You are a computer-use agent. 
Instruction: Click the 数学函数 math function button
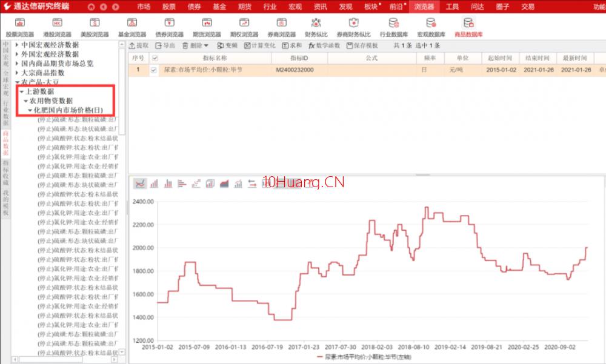point(324,45)
